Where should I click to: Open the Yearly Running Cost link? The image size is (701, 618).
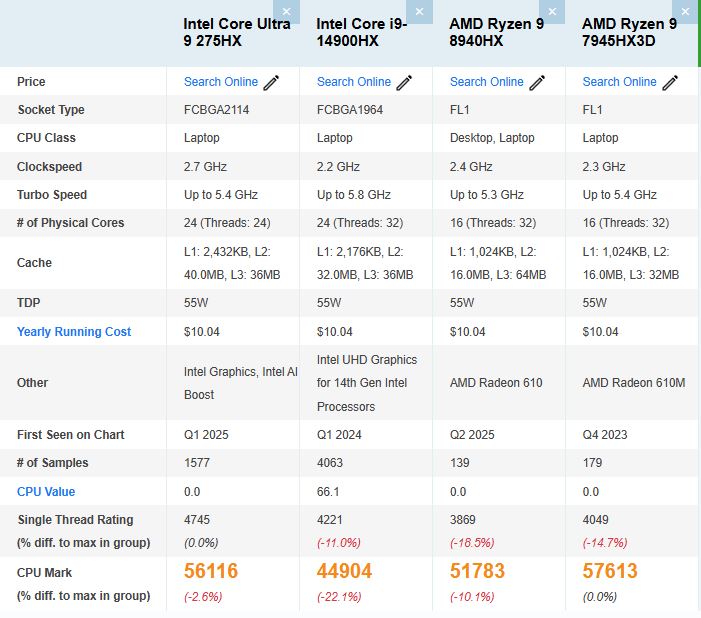74,332
